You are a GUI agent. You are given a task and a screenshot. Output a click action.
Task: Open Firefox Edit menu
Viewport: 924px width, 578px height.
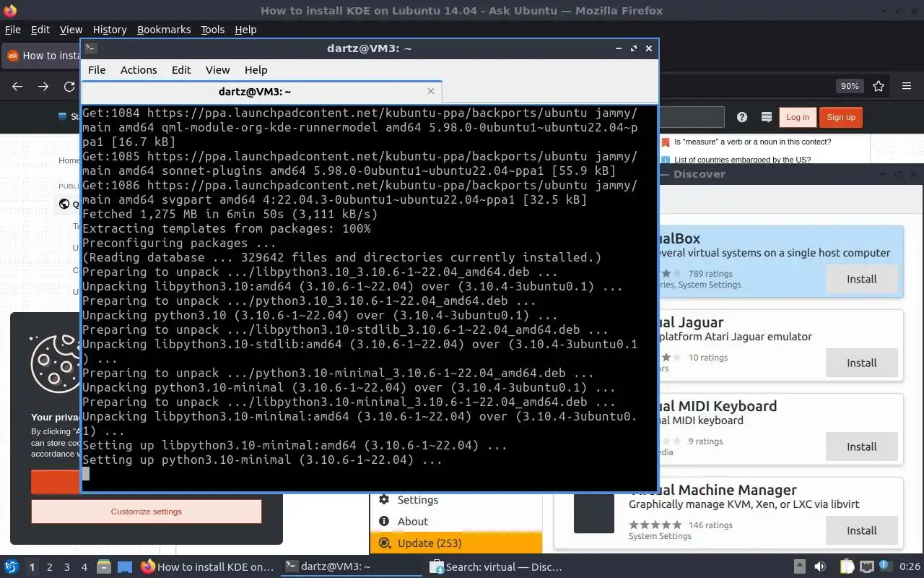pyautogui.click(x=40, y=30)
